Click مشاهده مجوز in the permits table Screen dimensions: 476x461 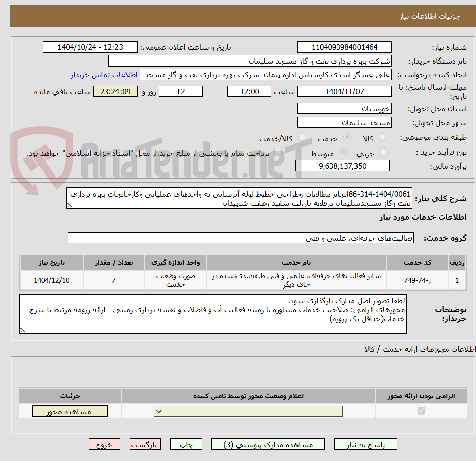[x=70, y=411]
